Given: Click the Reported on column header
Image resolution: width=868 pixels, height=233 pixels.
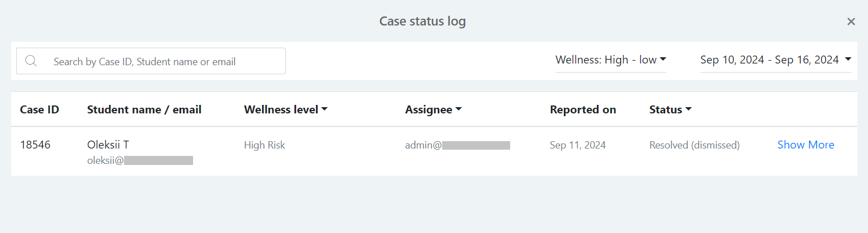Looking at the screenshot, I should click(583, 110).
